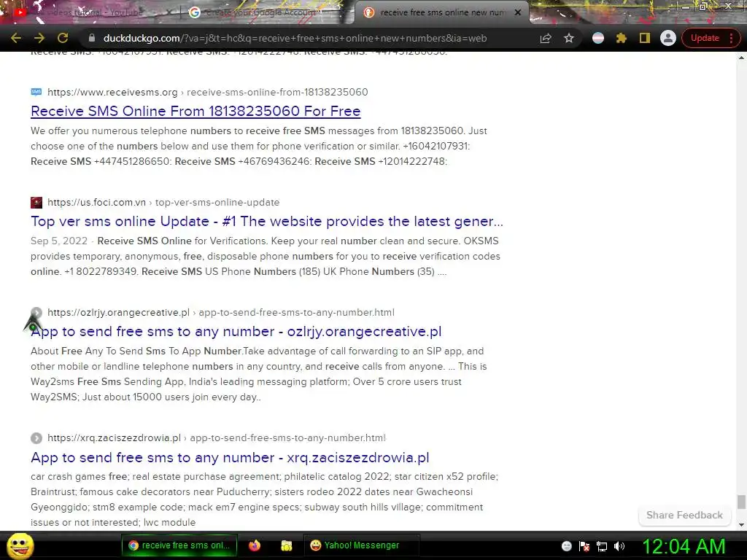
Task: Click the flag tray notification icon
Action: (584, 546)
